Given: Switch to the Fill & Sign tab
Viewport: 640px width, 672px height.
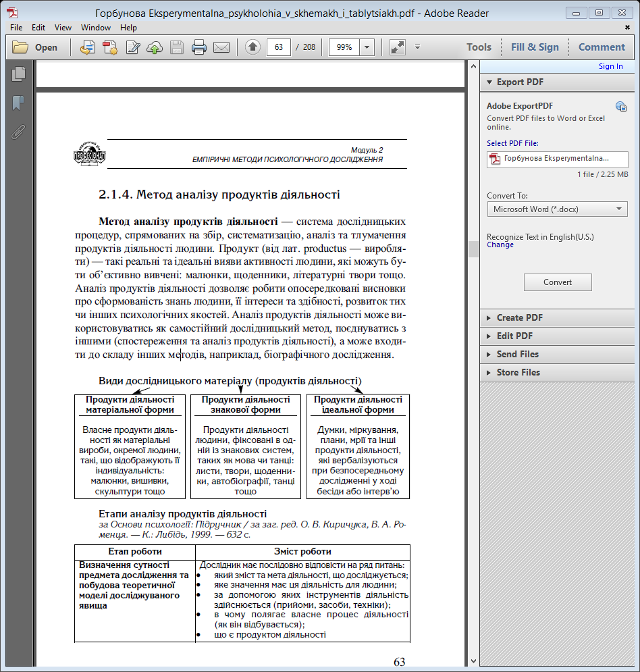Looking at the screenshot, I should coord(535,47).
